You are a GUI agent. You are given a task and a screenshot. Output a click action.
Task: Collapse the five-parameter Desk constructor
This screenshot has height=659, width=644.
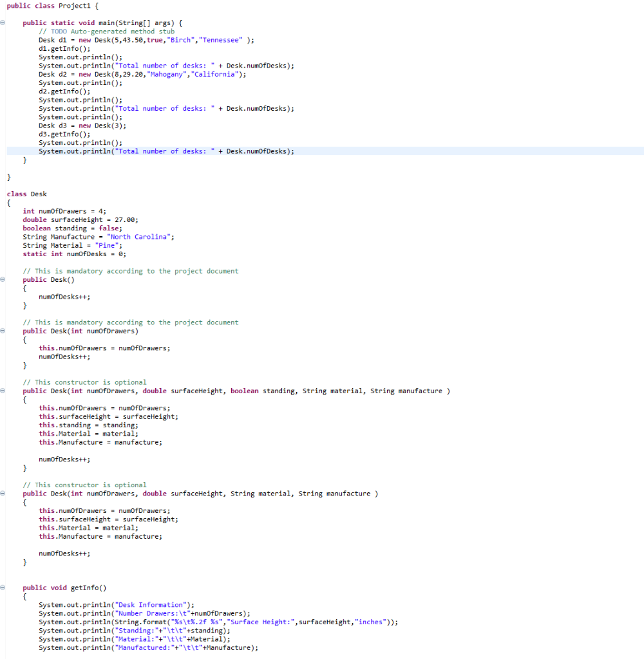click(4, 391)
